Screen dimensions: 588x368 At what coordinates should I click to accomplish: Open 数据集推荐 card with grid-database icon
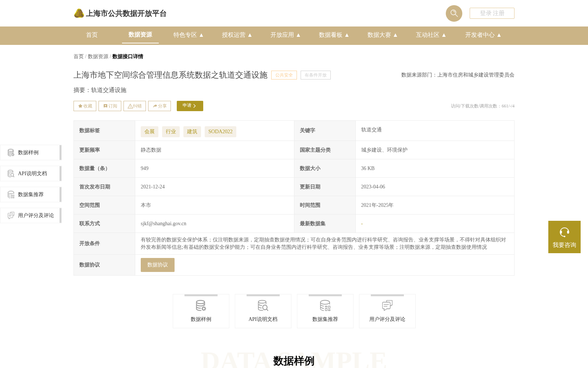point(325,311)
